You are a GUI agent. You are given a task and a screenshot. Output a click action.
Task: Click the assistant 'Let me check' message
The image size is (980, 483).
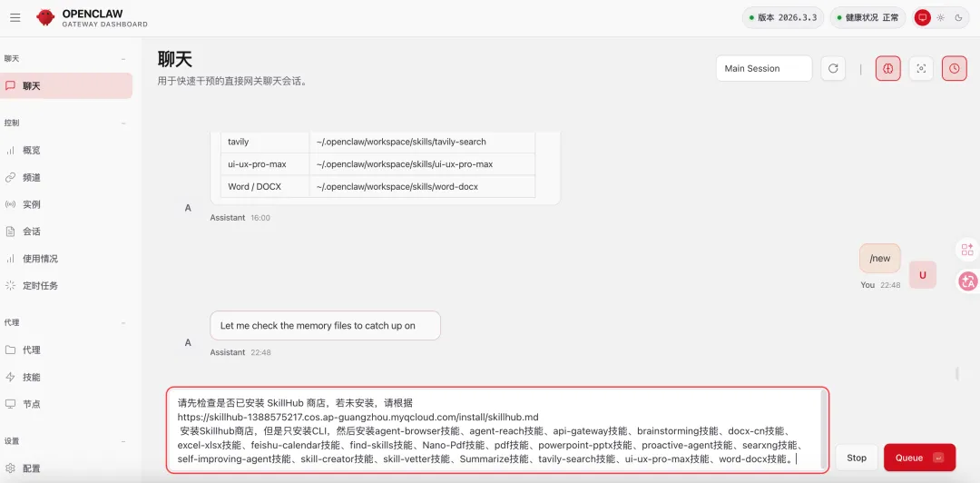pos(325,325)
